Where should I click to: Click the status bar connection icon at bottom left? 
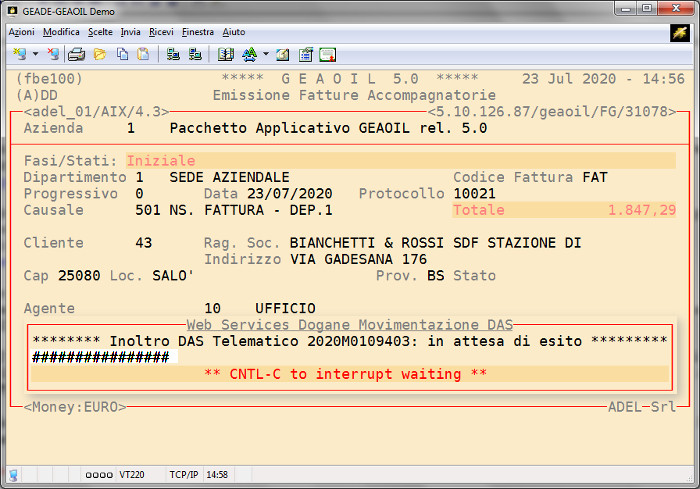13,475
